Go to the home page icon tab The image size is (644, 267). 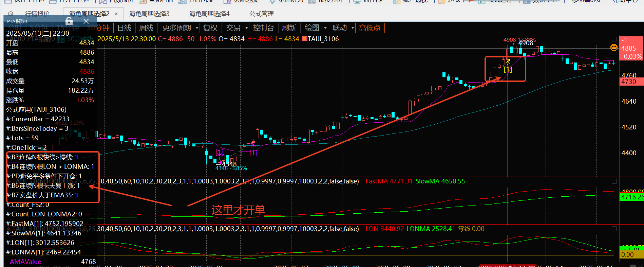[x=11, y=14]
